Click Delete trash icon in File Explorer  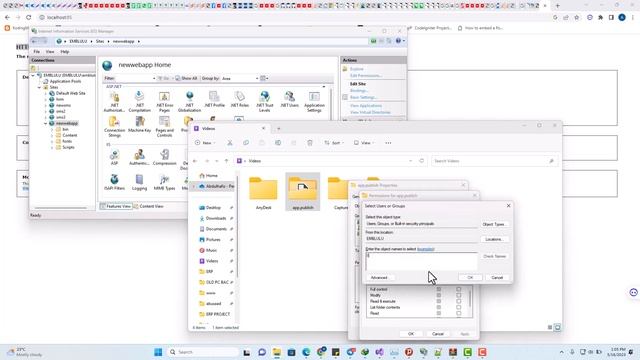310,143
